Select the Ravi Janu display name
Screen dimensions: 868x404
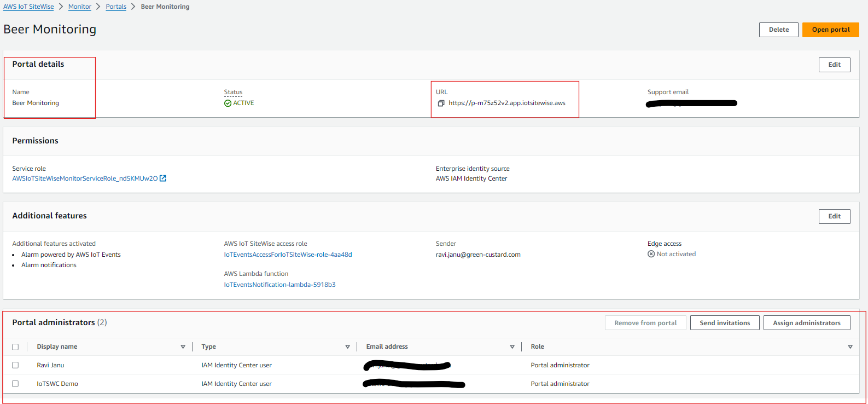[x=50, y=365]
